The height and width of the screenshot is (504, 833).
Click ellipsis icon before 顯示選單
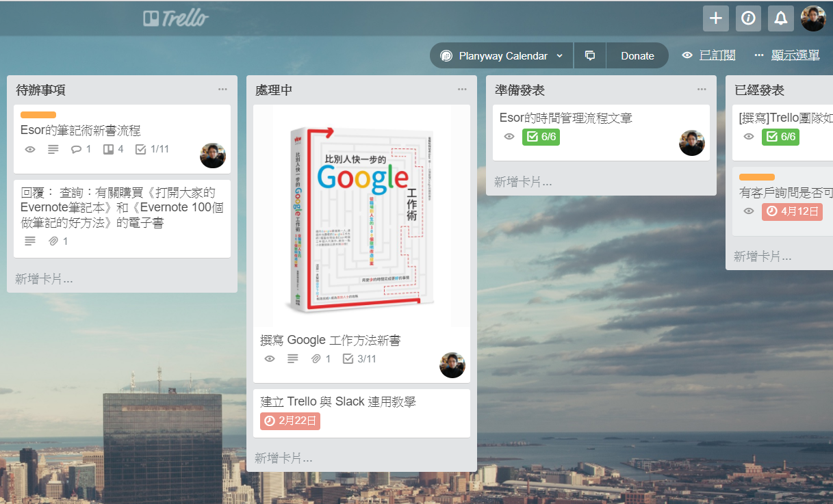click(x=759, y=55)
